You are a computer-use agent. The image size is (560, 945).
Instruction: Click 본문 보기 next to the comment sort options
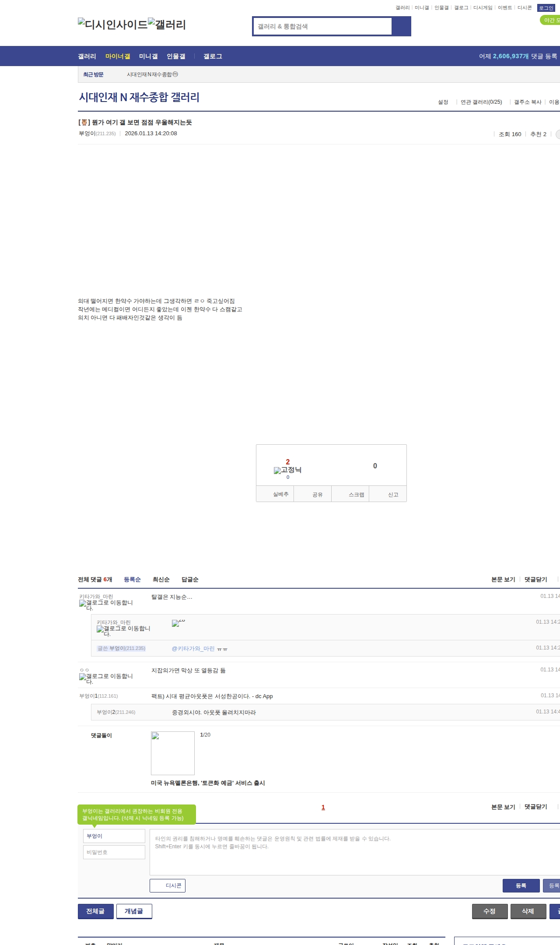[x=503, y=580]
